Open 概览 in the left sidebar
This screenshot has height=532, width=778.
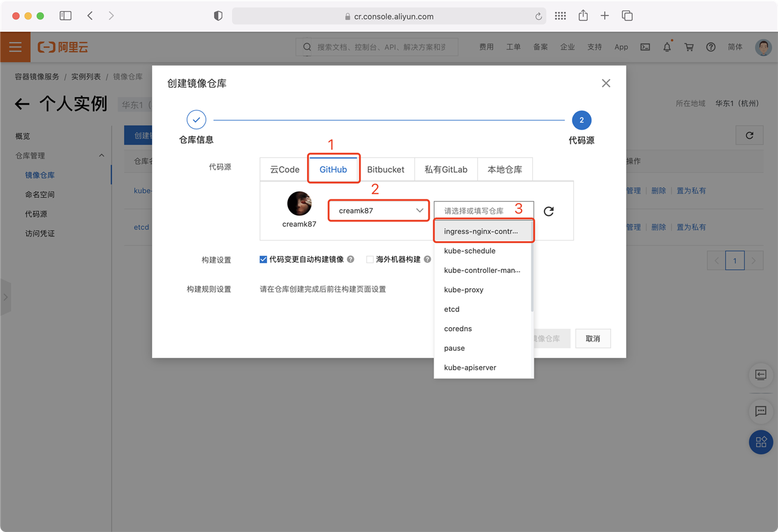point(22,136)
